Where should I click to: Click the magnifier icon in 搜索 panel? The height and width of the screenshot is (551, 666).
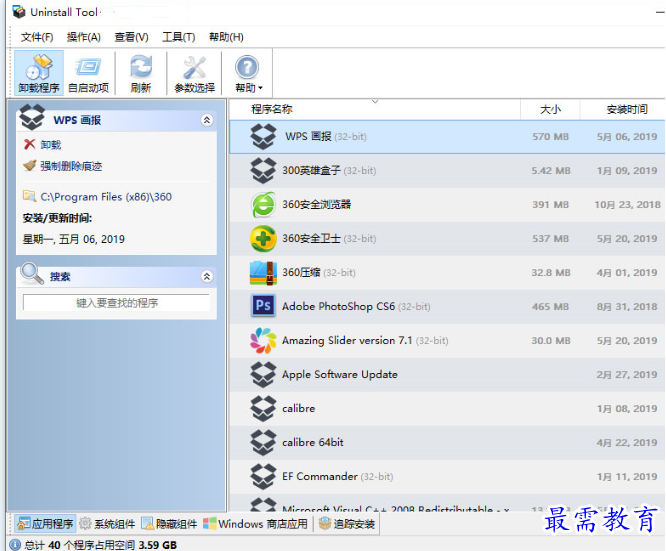click(32, 273)
